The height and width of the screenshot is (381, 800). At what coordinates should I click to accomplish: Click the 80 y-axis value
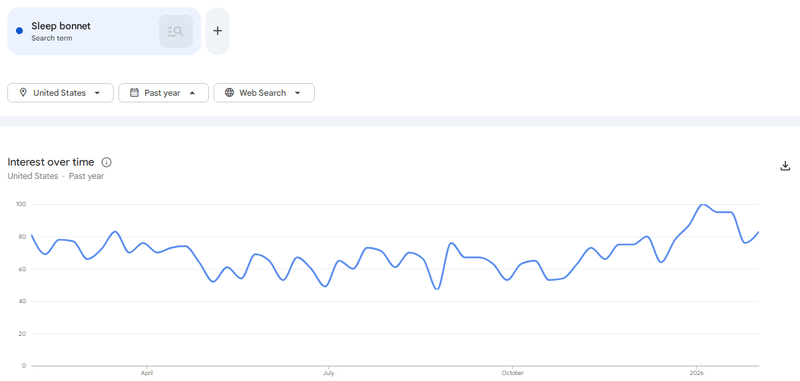pyautogui.click(x=22, y=237)
